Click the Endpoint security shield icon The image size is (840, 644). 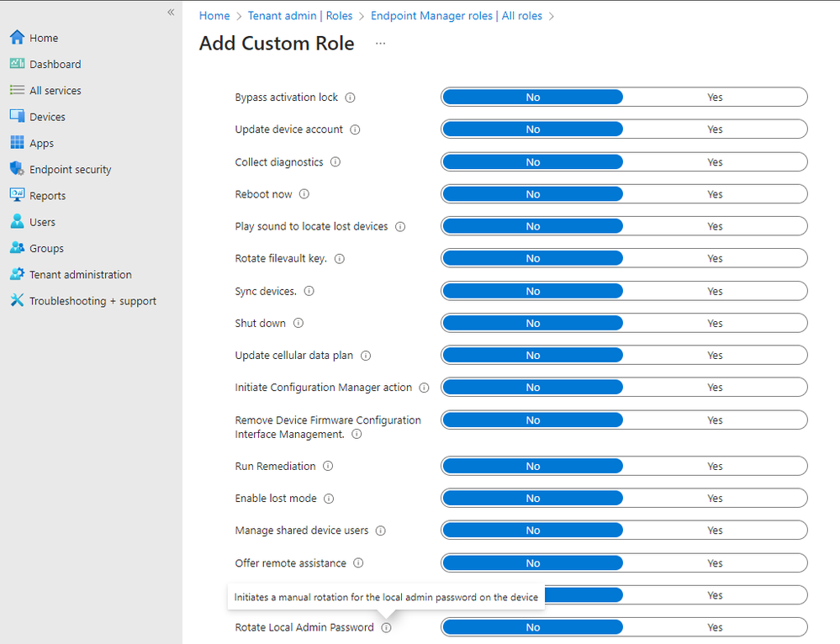click(x=17, y=169)
